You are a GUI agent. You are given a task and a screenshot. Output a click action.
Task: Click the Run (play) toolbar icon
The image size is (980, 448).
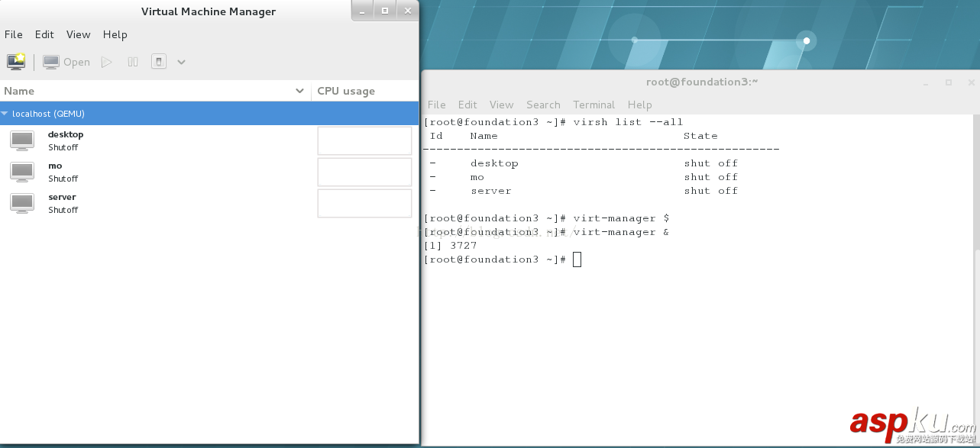click(107, 62)
